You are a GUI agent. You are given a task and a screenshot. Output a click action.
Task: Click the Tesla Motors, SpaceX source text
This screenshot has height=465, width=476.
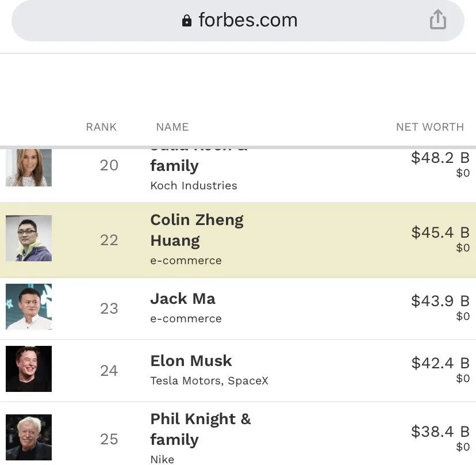click(x=209, y=380)
